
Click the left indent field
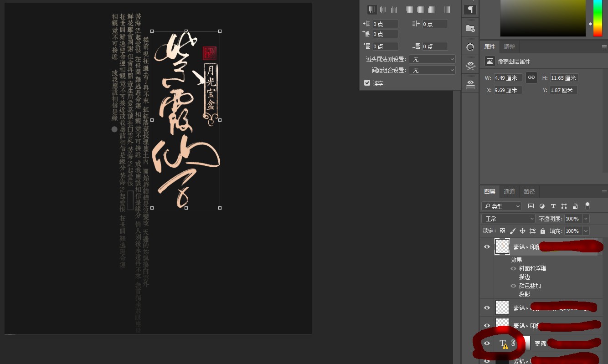(x=385, y=24)
